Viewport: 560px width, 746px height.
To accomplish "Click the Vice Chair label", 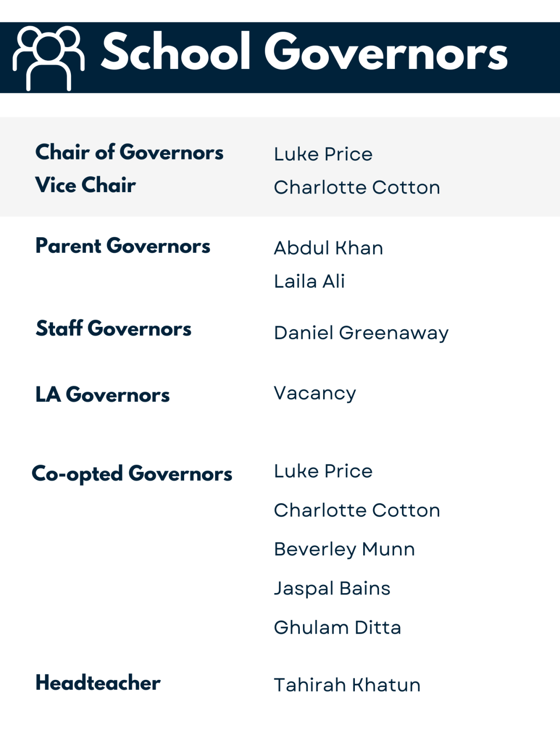I will pyautogui.click(x=85, y=185).
